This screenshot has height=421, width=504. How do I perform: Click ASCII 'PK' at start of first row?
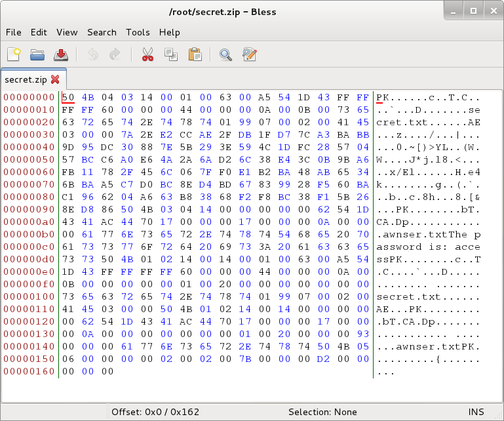[x=383, y=97]
